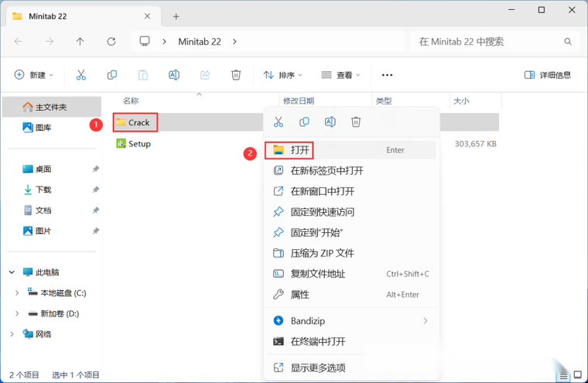588x383 pixels.
Task: Toggle the 详细信息 details pane
Action: click(548, 75)
